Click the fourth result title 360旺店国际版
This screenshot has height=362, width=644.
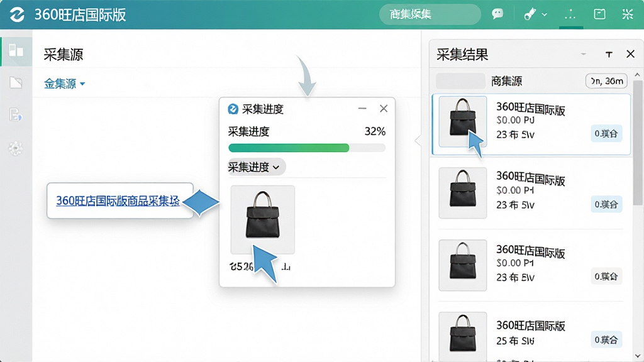531,326
